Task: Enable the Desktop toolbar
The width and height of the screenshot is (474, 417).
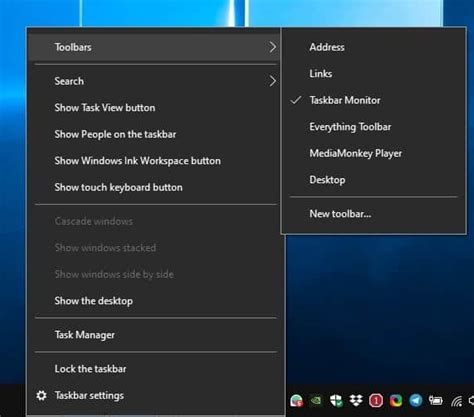Action: [x=373, y=180]
